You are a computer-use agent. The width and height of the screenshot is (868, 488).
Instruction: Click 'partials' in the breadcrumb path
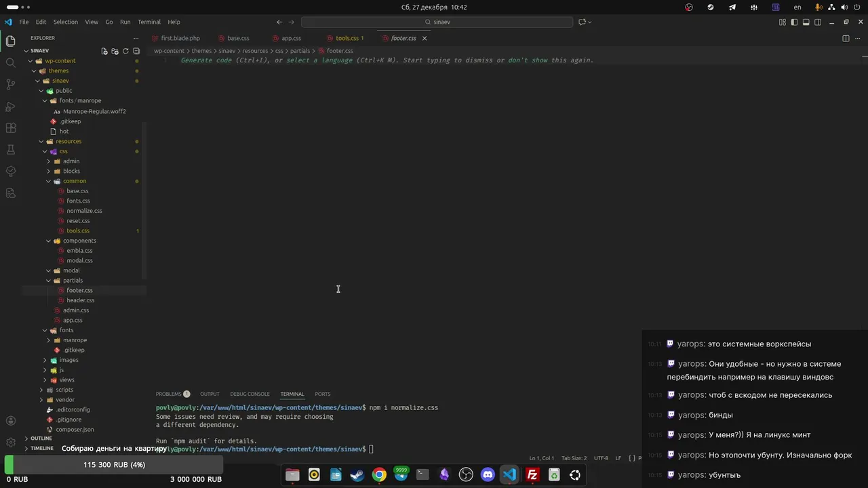pyautogui.click(x=300, y=51)
